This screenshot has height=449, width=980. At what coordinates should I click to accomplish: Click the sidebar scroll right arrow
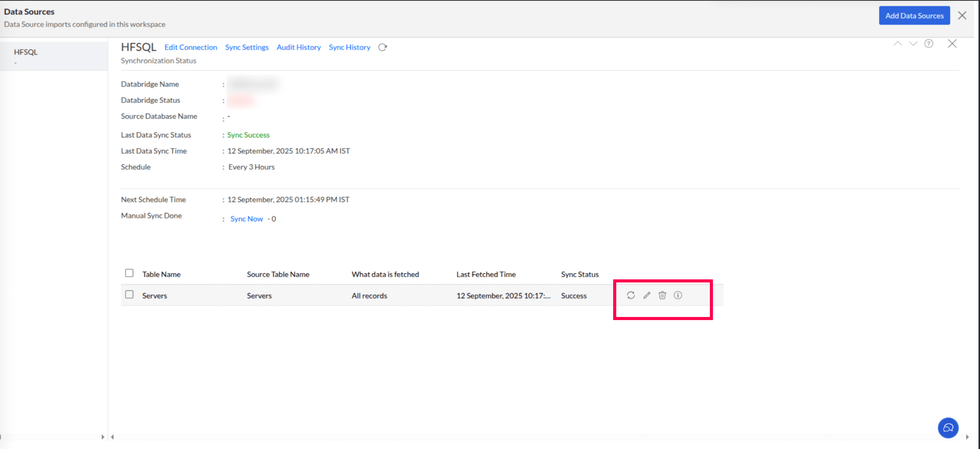102,437
